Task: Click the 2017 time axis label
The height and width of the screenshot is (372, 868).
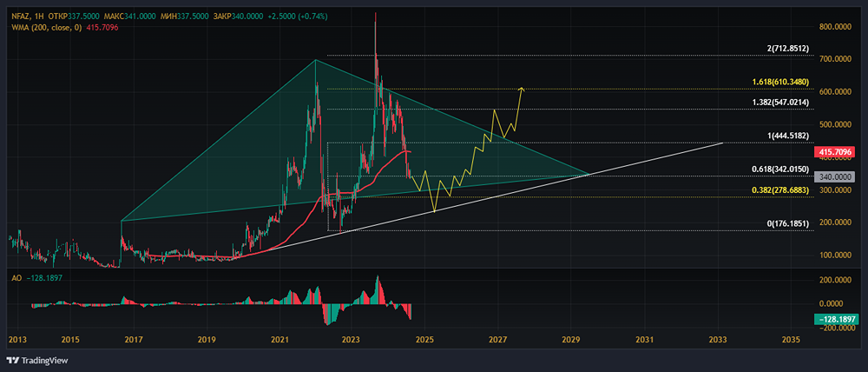Action: coord(134,339)
